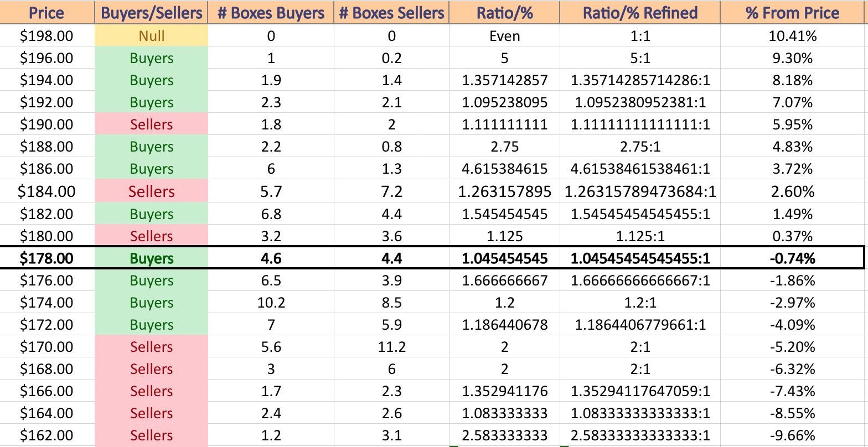Select the 1.66666666666667:1 cell

click(640, 280)
